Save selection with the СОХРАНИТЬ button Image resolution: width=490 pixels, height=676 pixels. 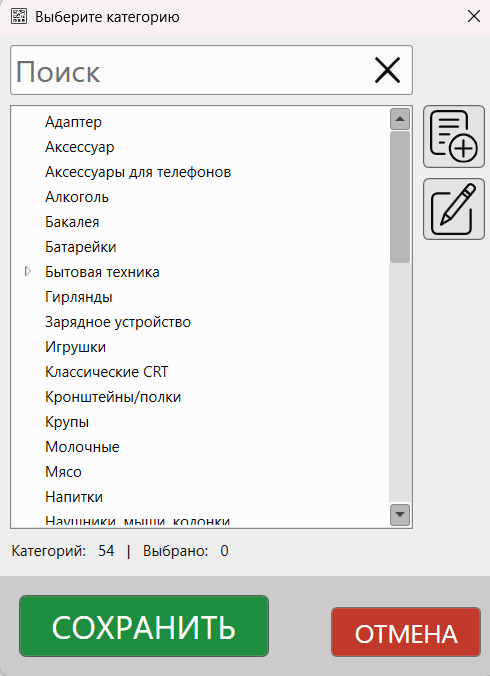[144, 626]
